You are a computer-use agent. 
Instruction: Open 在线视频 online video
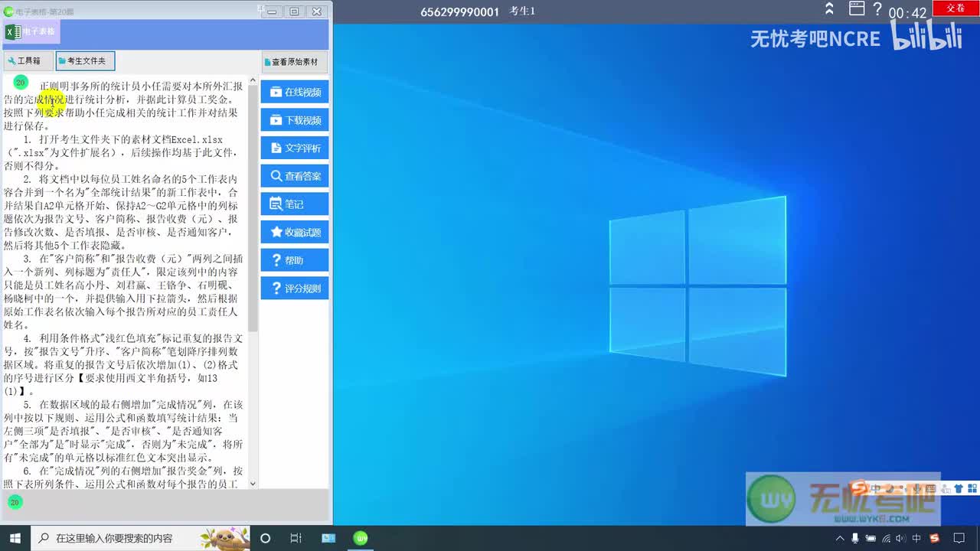(295, 92)
